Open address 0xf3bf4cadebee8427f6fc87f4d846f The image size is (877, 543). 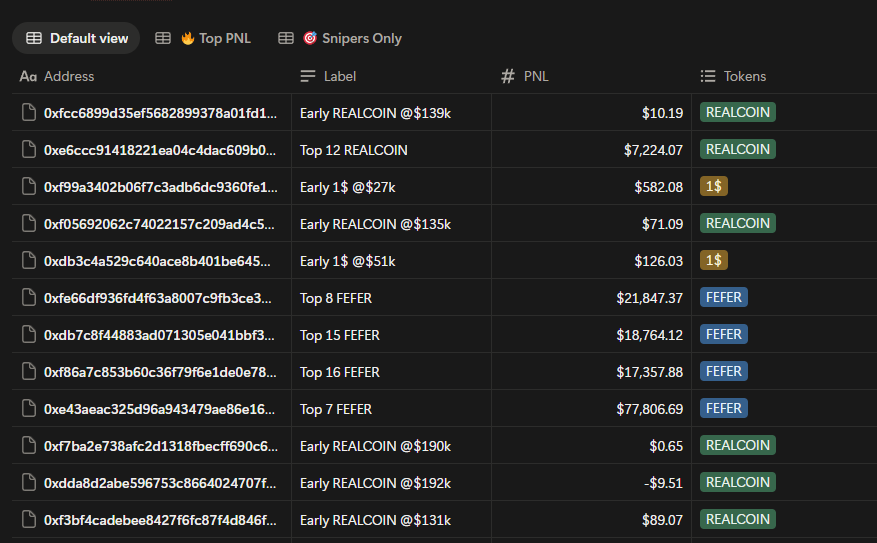point(161,520)
